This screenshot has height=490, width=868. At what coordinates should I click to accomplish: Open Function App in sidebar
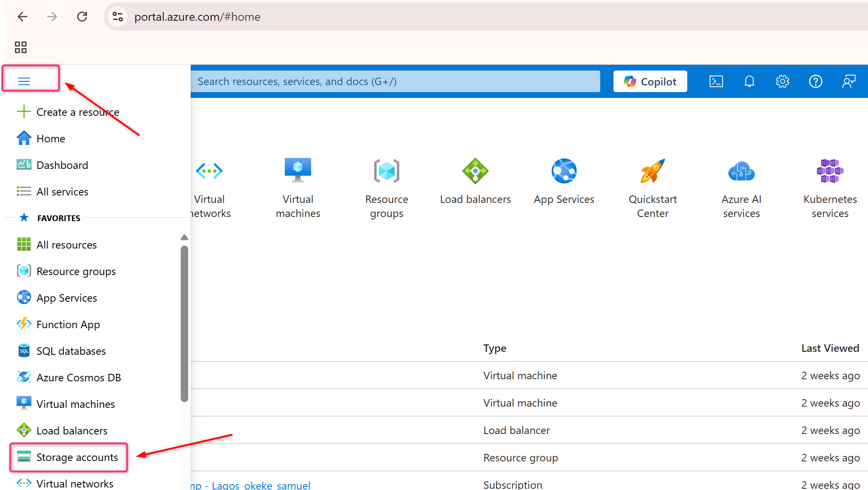(x=58, y=324)
